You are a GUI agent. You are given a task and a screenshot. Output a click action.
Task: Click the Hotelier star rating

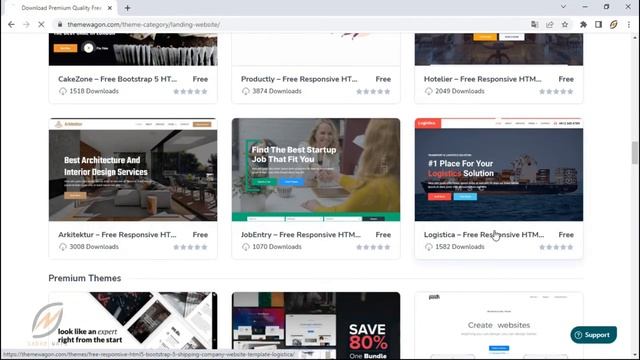click(556, 91)
